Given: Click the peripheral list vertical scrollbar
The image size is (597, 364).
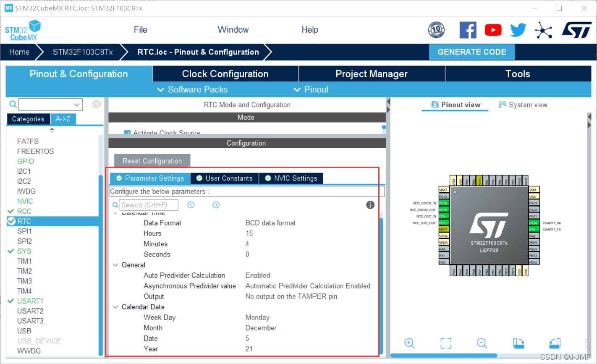Looking at the screenshot, I should coord(101,264).
